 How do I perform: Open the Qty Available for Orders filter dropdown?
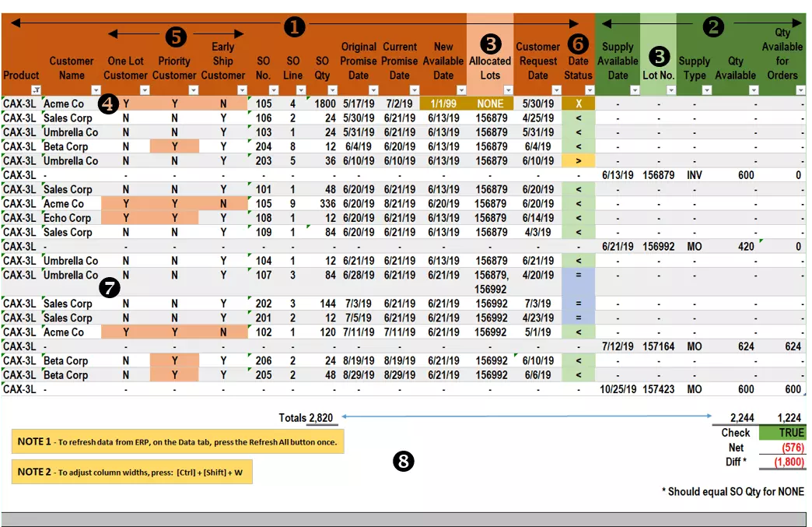(x=800, y=90)
